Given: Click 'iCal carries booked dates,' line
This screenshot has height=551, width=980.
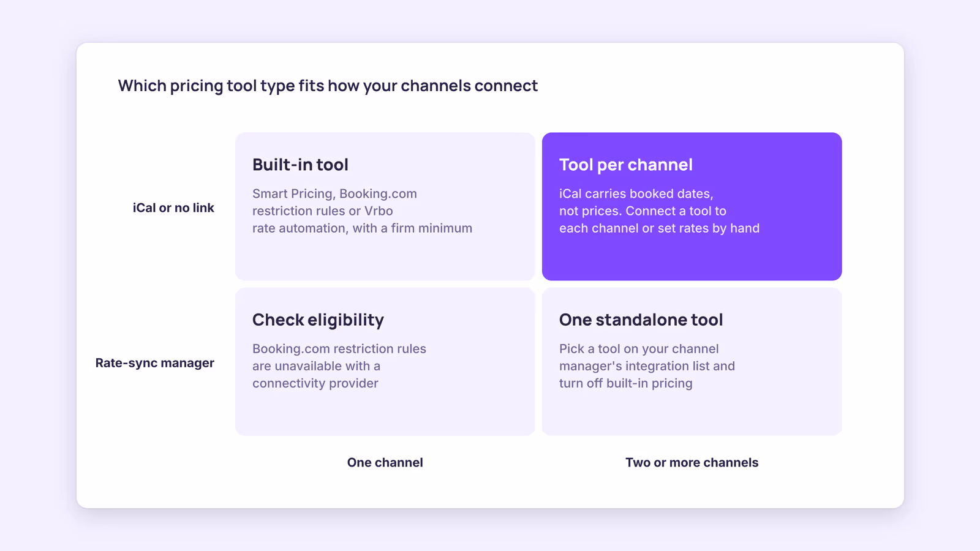Looking at the screenshot, I should [x=636, y=194].
